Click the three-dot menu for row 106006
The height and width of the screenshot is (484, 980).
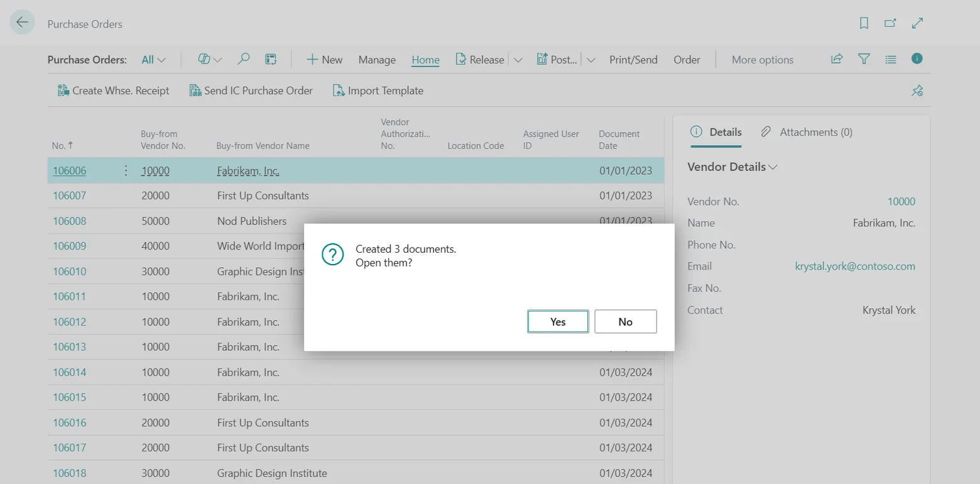(x=126, y=170)
